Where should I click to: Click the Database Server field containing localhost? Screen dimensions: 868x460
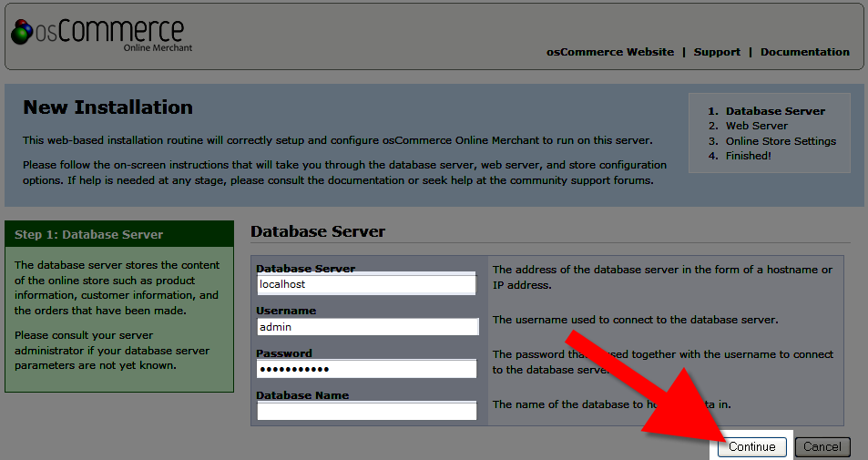click(366, 284)
